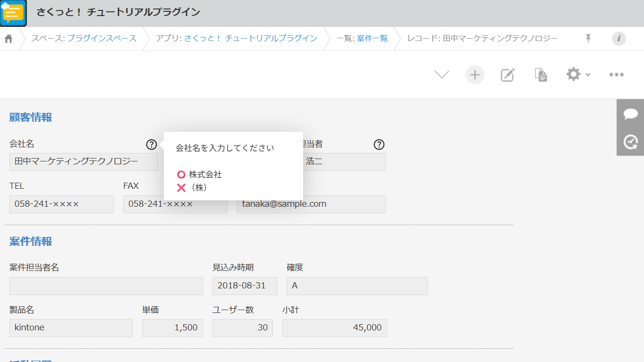This screenshot has width=644, height=362.
Task: Edit this record using the pencil icon
Action: pos(507,75)
